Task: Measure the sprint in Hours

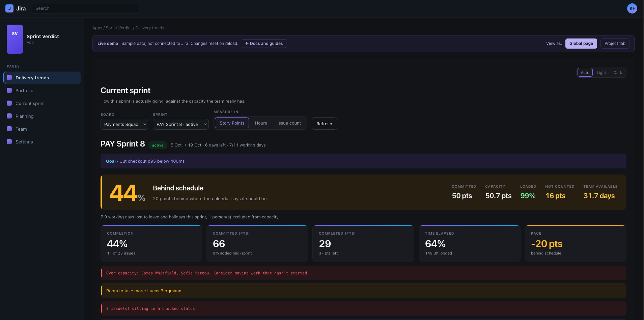Action: pos(261,123)
